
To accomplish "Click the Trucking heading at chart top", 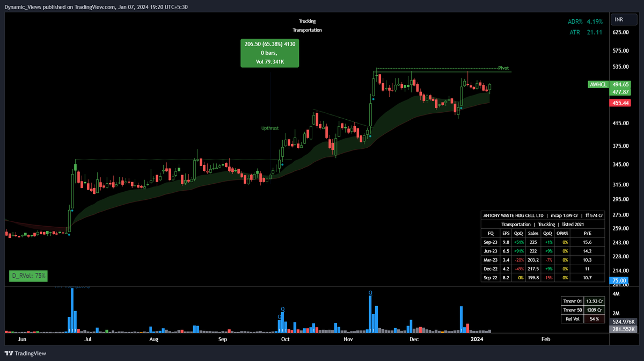I will [308, 21].
